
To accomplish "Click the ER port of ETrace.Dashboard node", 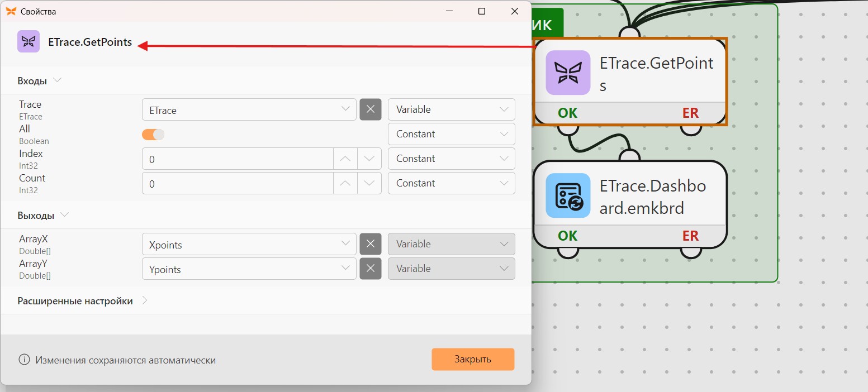I will coord(691,236).
